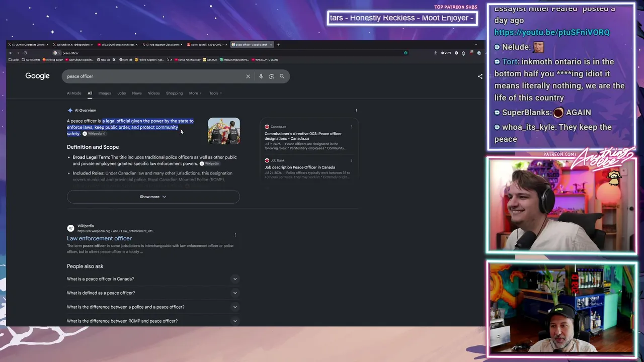Viewport: 644px width, 362px height.
Task: Click the AI Overview sparkle icon
Action: (x=70, y=110)
